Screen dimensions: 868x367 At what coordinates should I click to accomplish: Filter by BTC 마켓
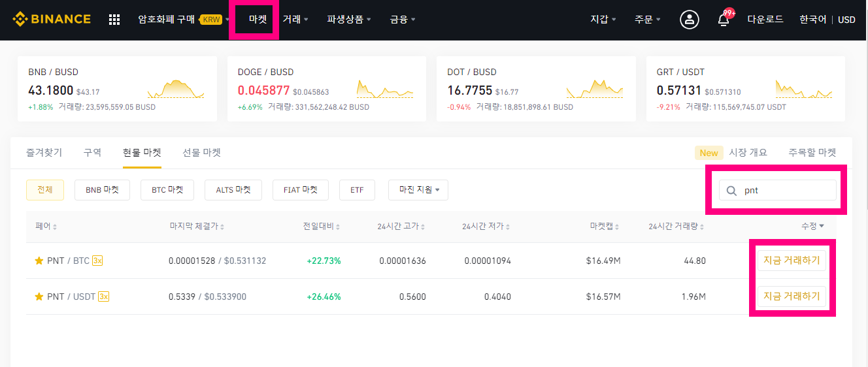click(167, 190)
